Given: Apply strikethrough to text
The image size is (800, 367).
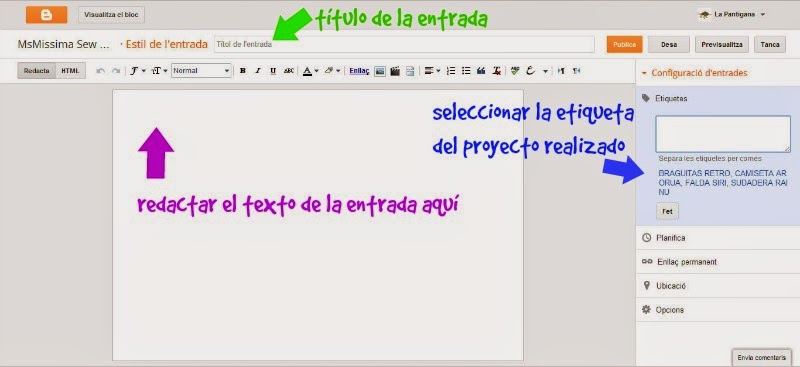Looking at the screenshot, I should pos(289,71).
